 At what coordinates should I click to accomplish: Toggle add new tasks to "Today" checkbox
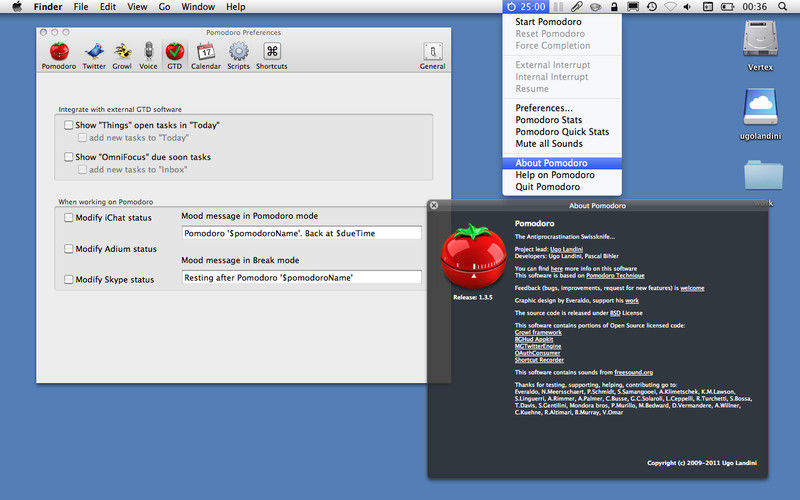click(82, 138)
